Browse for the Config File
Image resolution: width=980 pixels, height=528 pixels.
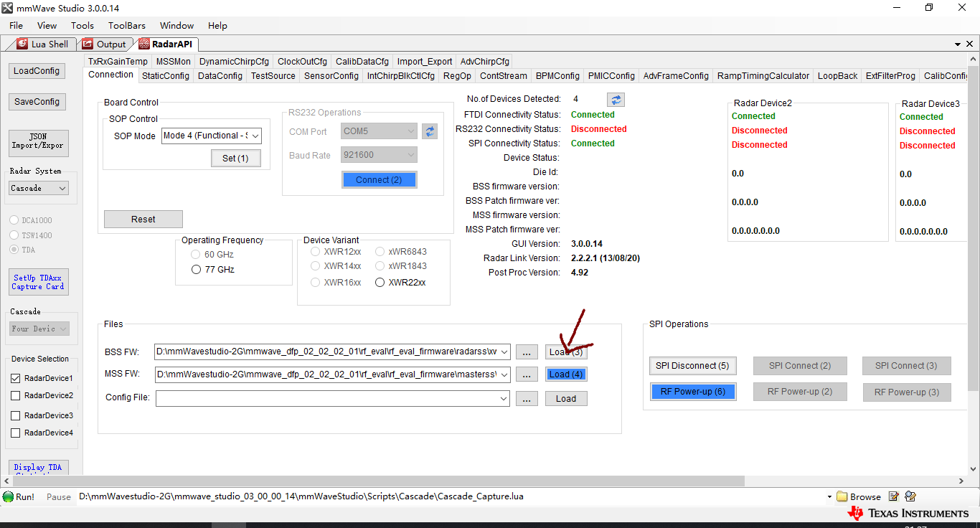[527, 398]
